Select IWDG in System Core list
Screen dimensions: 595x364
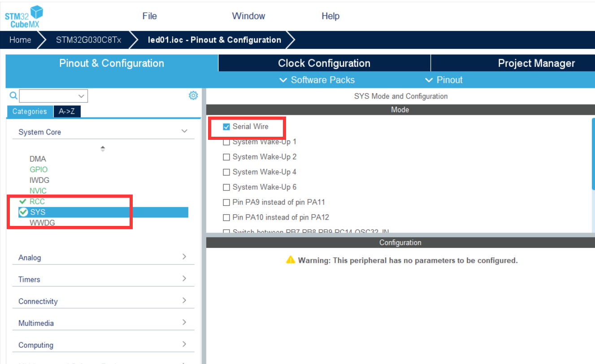(x=39, y=180)
